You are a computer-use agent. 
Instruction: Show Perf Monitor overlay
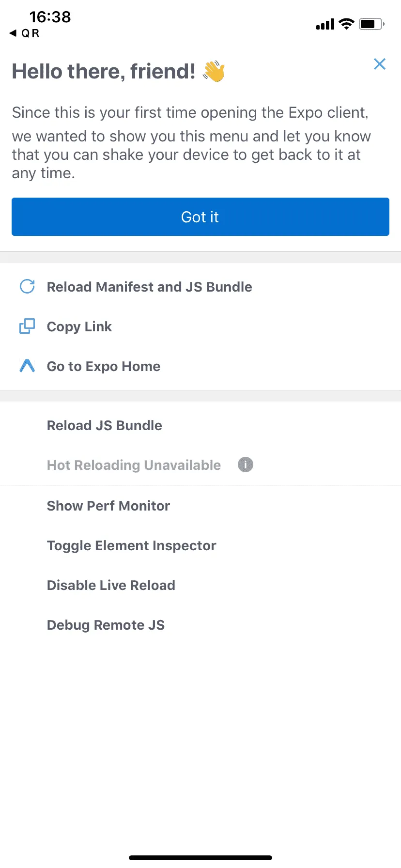tap(108, 506)
